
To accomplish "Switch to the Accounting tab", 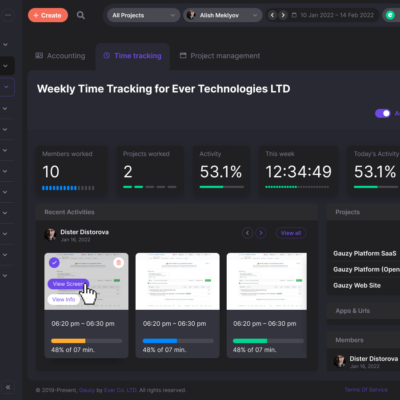I will [60, 56].
